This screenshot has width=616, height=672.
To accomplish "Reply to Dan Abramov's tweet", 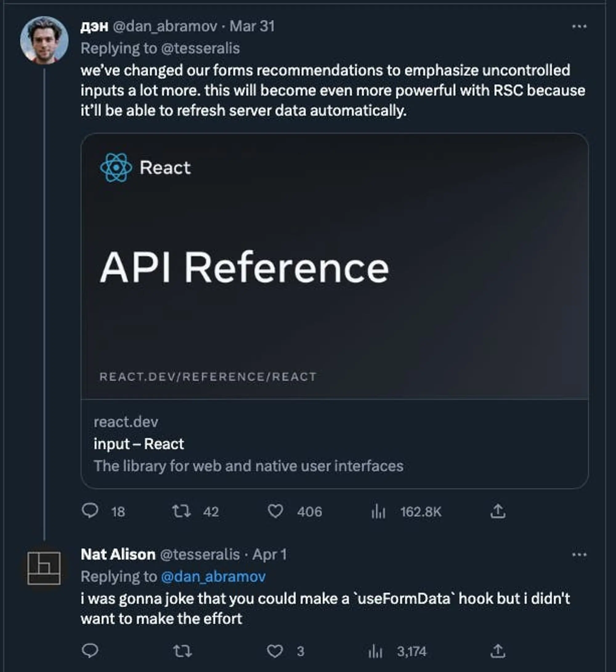I will [90, 511].
